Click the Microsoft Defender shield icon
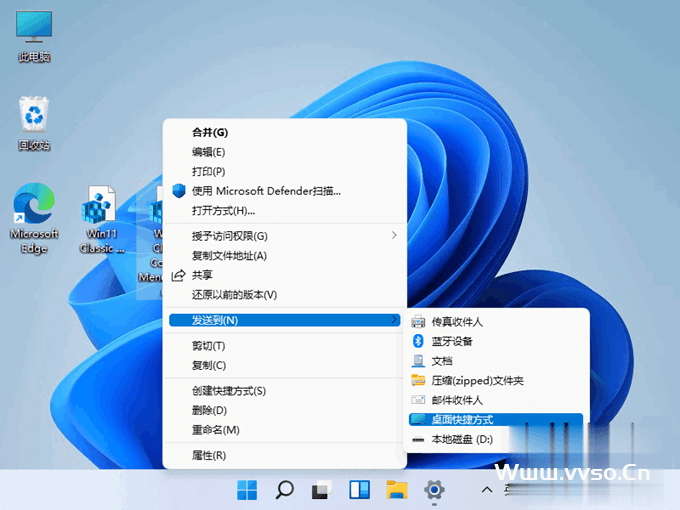 click(x=179, y=191)
